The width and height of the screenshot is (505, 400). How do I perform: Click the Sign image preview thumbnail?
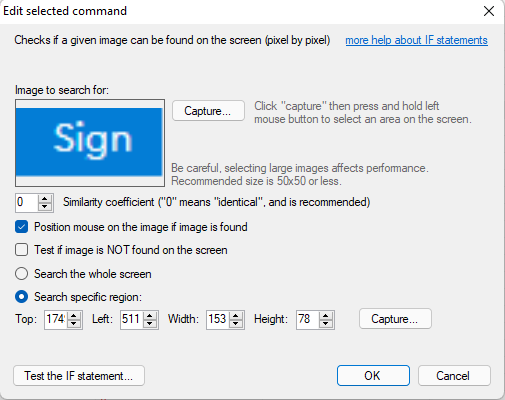point(90,143)
